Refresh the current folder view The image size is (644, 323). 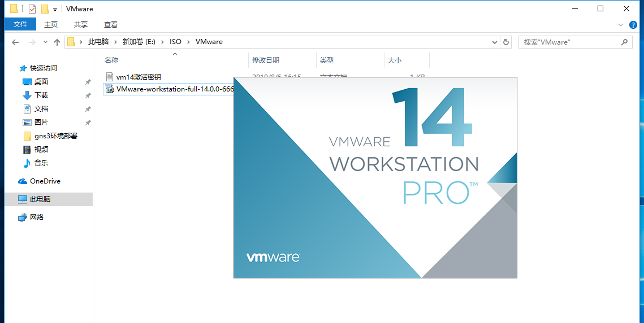pyautogui.click(x=505, y=42)
